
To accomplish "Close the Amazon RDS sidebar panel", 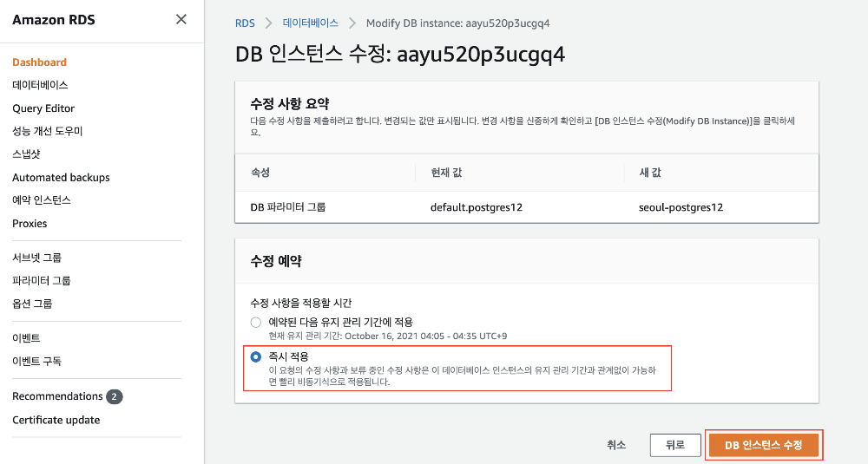I will coord(181,19).
